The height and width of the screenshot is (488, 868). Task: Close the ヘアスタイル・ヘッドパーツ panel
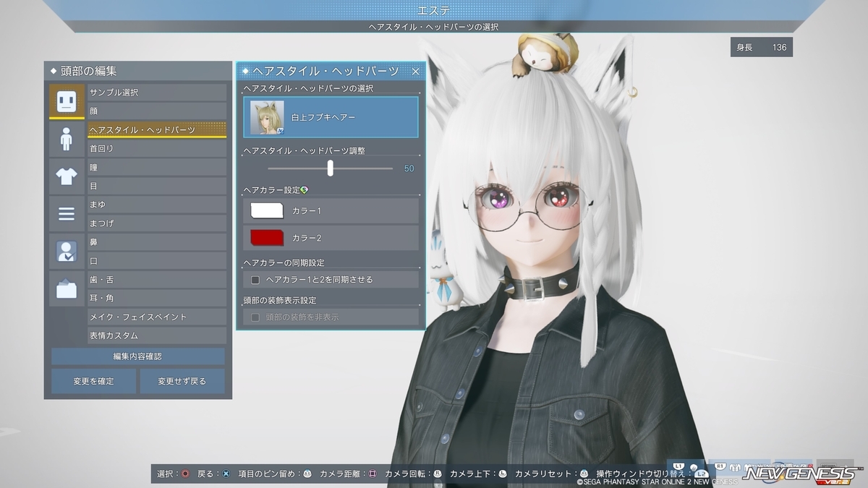pyautogui.click(x=415, y=71)
